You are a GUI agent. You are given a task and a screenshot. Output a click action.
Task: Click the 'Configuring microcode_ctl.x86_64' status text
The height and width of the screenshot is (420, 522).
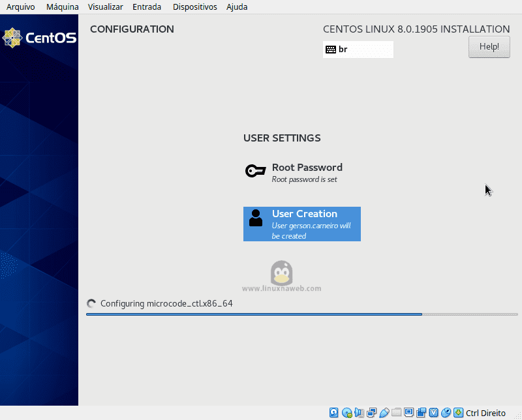click(166, 303)
